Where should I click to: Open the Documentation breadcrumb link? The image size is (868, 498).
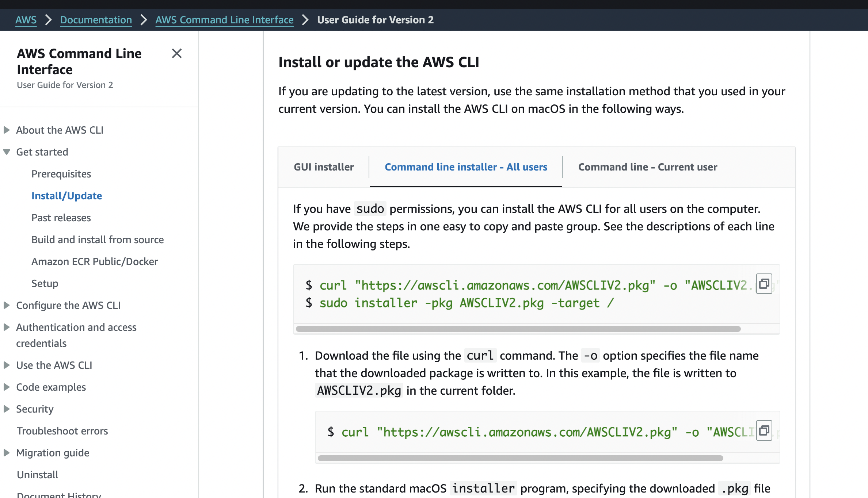[x=96, y=20]
